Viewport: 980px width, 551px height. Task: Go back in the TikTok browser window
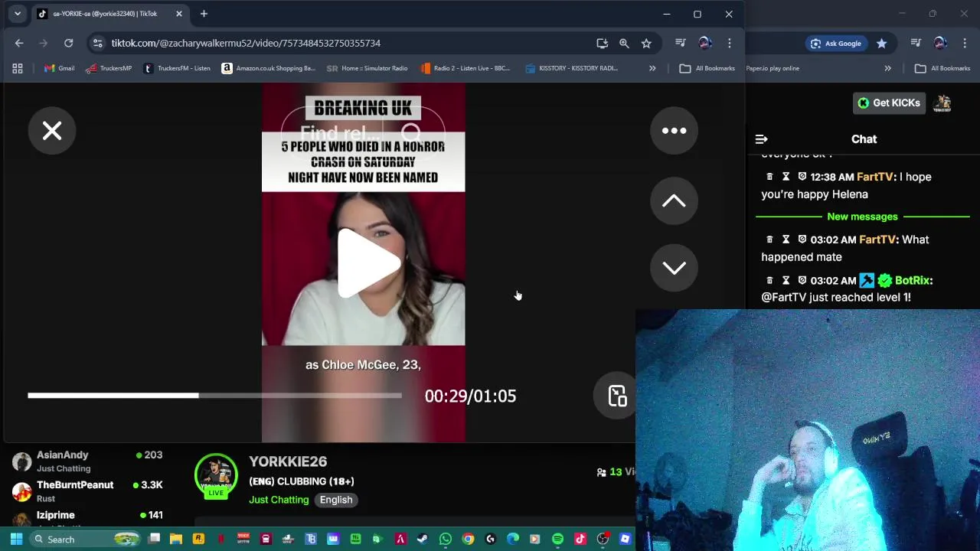tap(19, 43)
